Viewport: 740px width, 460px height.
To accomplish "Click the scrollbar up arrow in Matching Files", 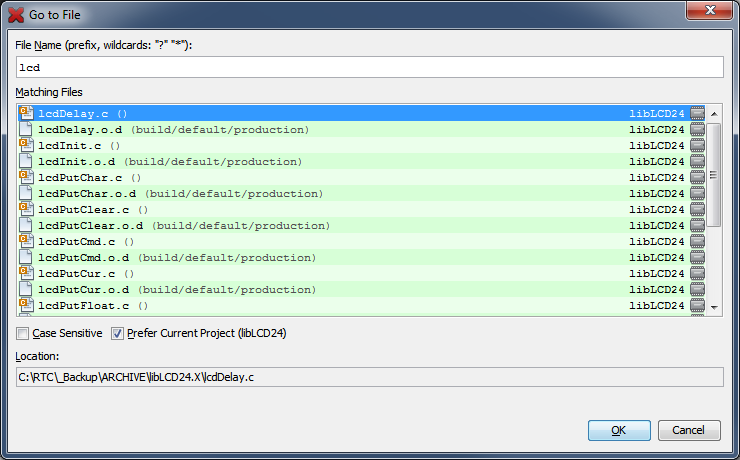I will (x=714, y=114).
